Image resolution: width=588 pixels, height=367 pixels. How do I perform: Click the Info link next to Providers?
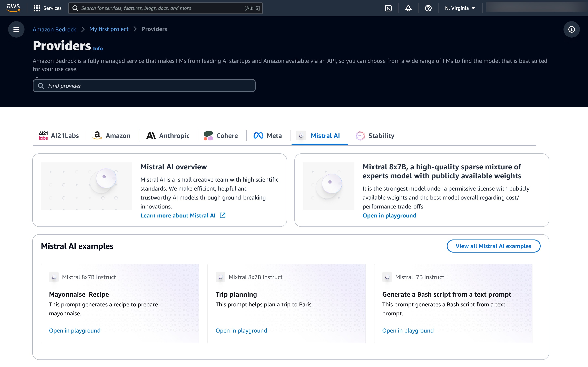coord(98,49)
